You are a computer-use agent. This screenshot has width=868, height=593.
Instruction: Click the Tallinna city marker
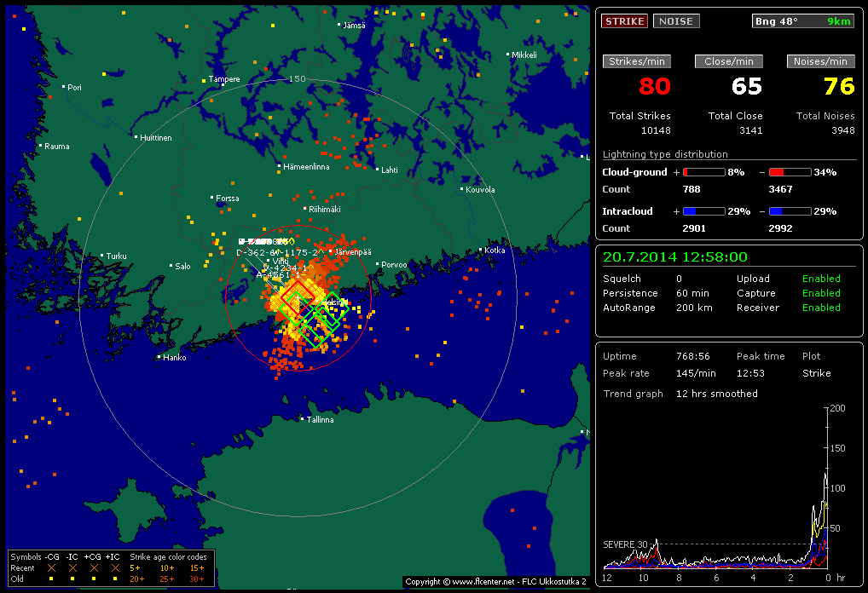(x=303, y=418)
